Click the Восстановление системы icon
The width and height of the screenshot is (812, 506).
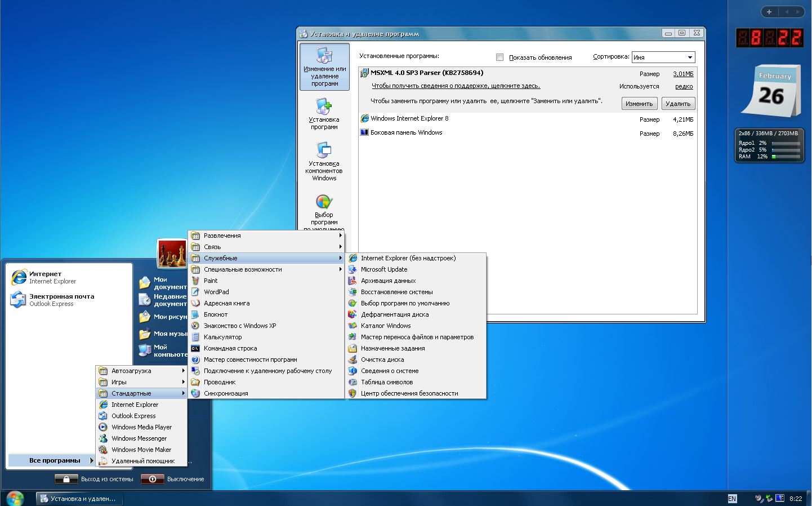[x=353, y=292]
